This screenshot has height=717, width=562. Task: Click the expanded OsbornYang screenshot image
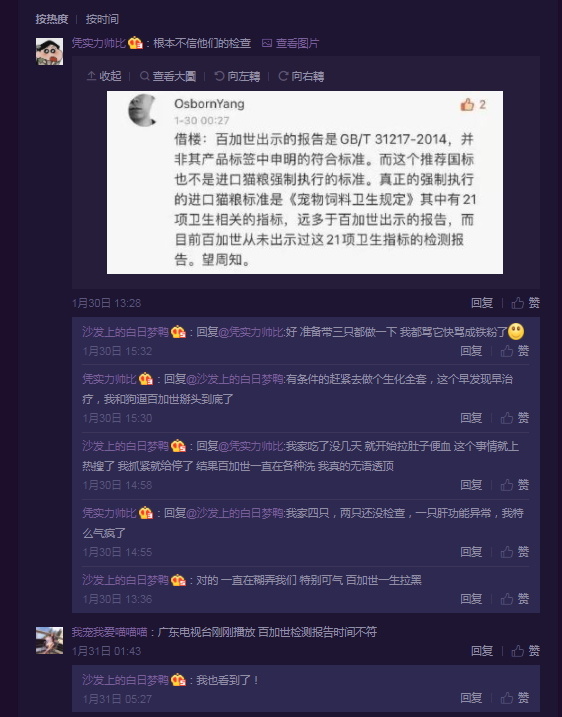pyautogui.click(x=305, y=182)
